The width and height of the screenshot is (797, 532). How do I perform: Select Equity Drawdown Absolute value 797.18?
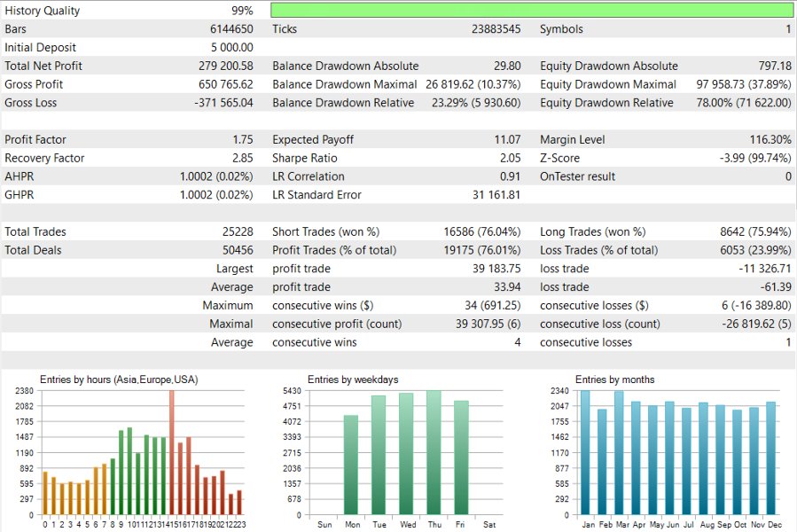[x=775, y=66]
